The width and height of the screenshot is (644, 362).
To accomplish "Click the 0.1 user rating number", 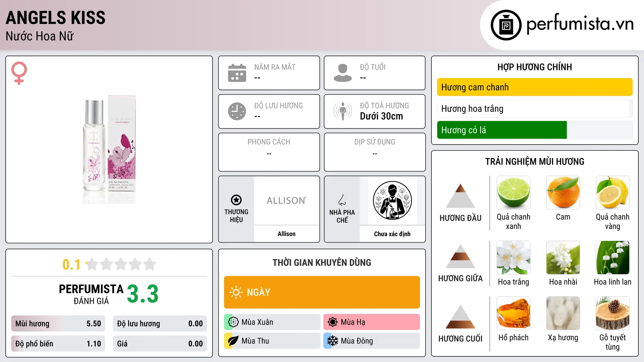I will tap(71, 265).
